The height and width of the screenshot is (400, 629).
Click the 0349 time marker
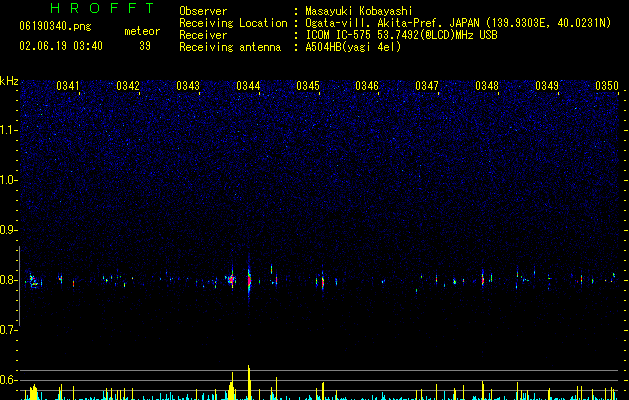click(x=547, y=86)
